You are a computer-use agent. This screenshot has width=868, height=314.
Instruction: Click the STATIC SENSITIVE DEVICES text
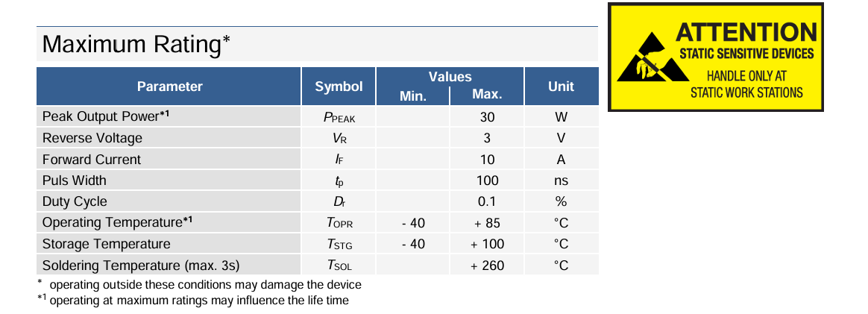click(x=746, y=54)
